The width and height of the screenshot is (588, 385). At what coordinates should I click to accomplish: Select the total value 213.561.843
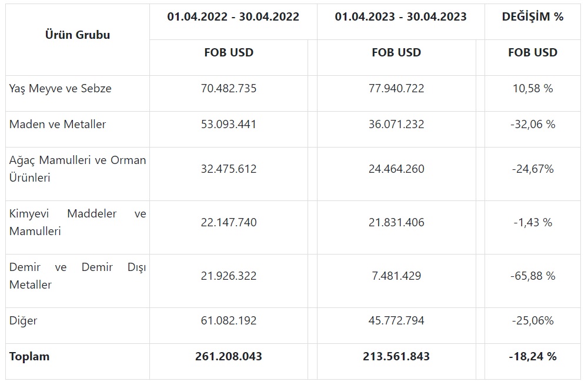[396, 357]
